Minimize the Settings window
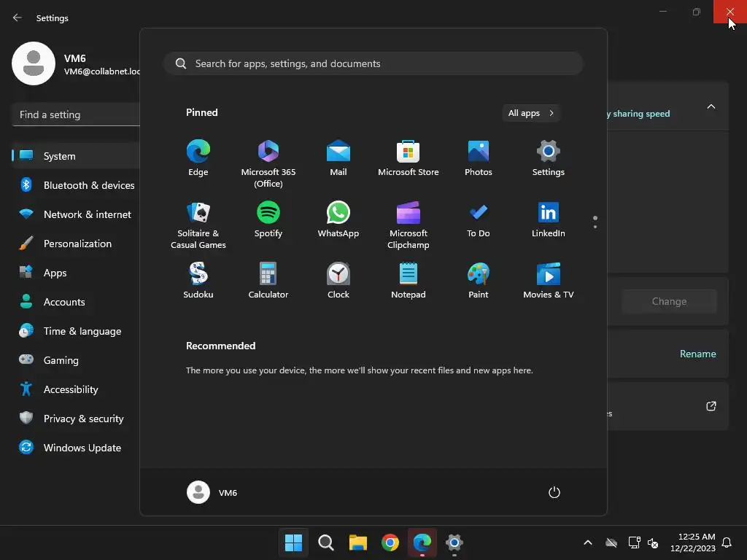The width and height of the screenshot is (747, 560). [662, 12]
